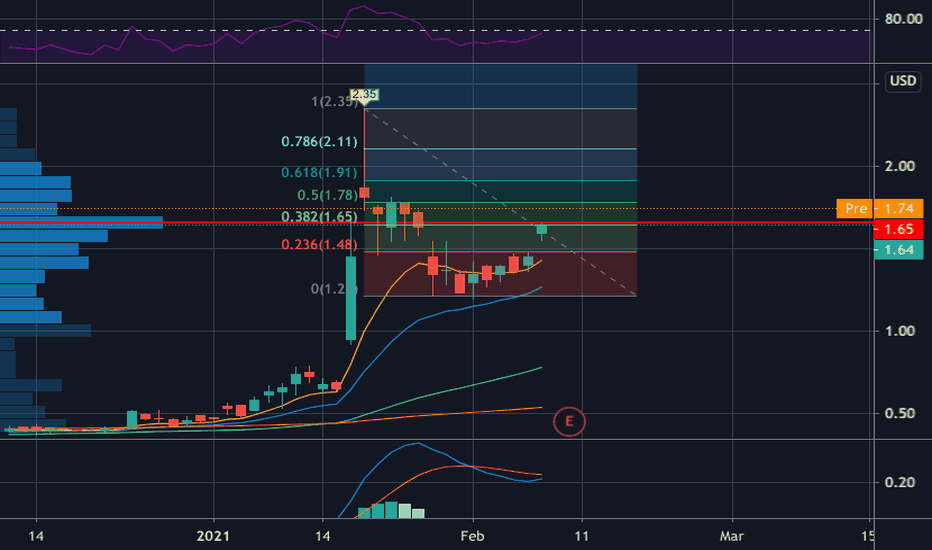The width and height of the screenshot is (932, 550).
Task: Click the 2021 date axis label
Action: pos(213,536)
